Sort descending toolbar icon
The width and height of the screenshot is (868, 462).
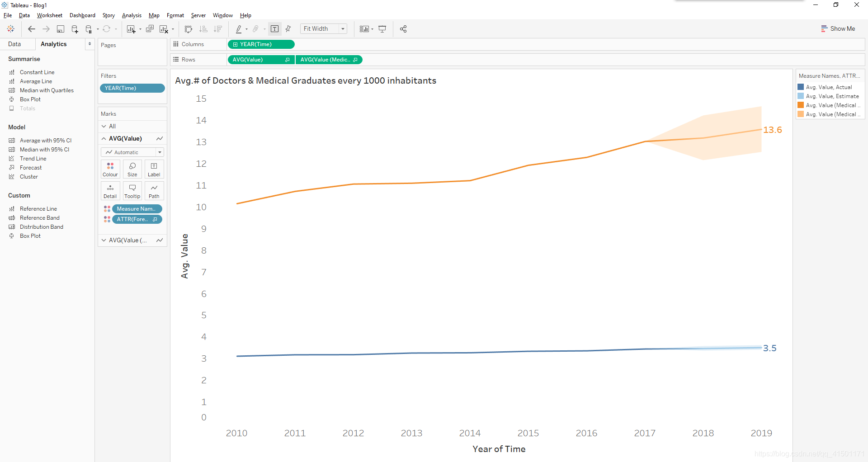tap(218, 29)
